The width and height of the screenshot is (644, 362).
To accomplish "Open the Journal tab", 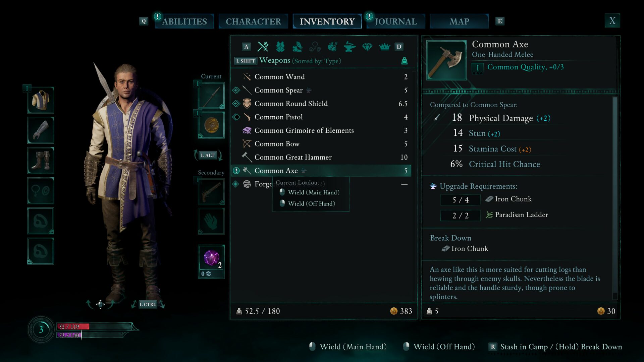I will (396, 21).
